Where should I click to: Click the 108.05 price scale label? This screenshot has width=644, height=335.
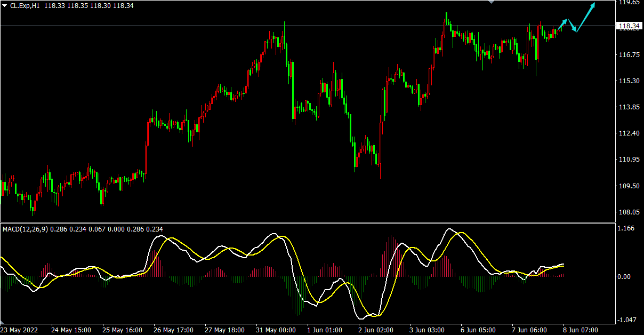pos(629,212)
